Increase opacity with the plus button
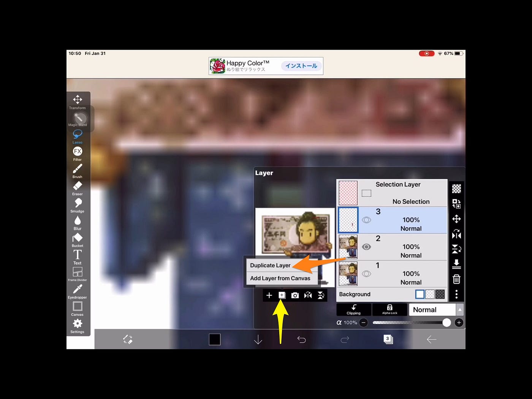532x399 pixels. [x=459, y=323]
